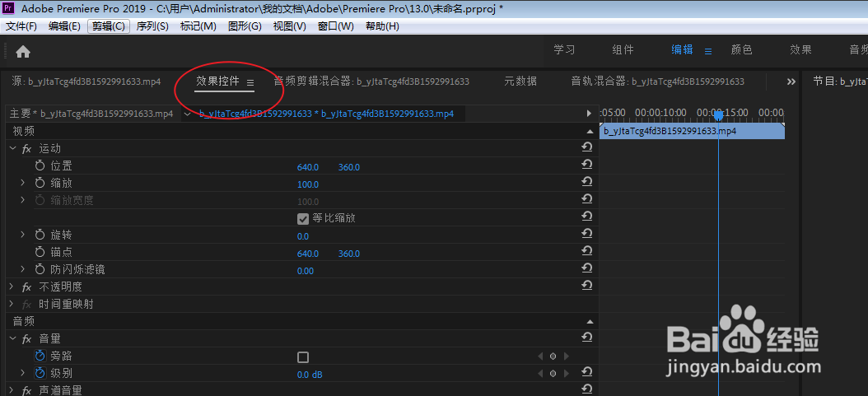This screenshot has height=396, width=868.
Task: Switch to the 效果 workspace
Action: (x=800, y=49)
